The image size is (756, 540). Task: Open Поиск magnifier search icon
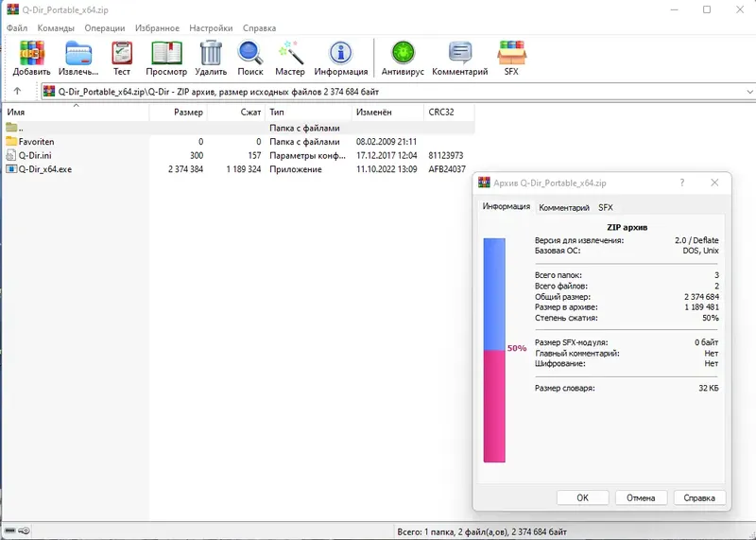tap(250, 53)
